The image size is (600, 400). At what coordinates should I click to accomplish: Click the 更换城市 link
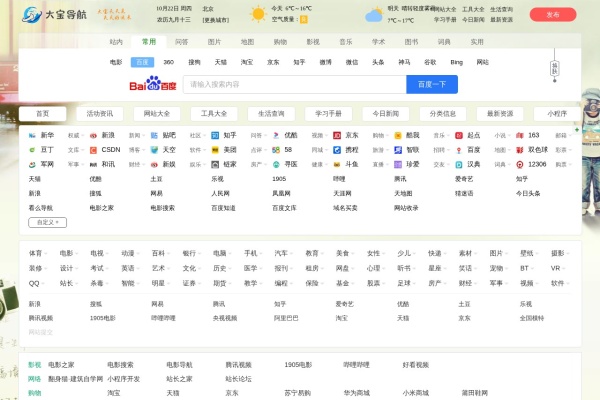[216, 20]
